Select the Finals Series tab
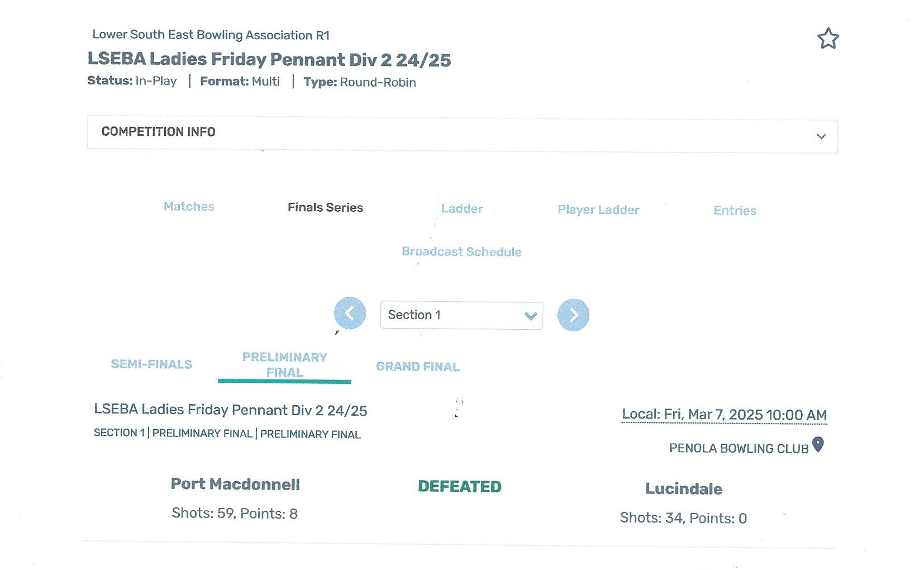The image size is (924, 570). pos(325,207)
